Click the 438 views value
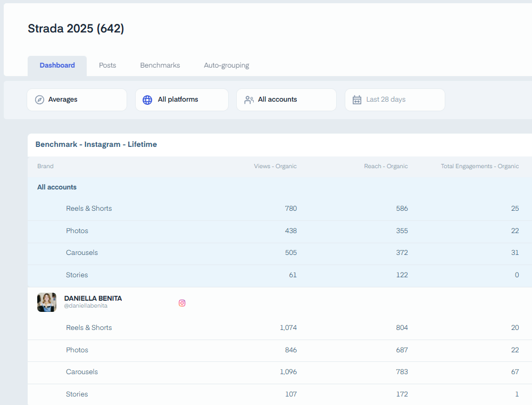This screenshot has height=405, width=532. coord(291,231)
